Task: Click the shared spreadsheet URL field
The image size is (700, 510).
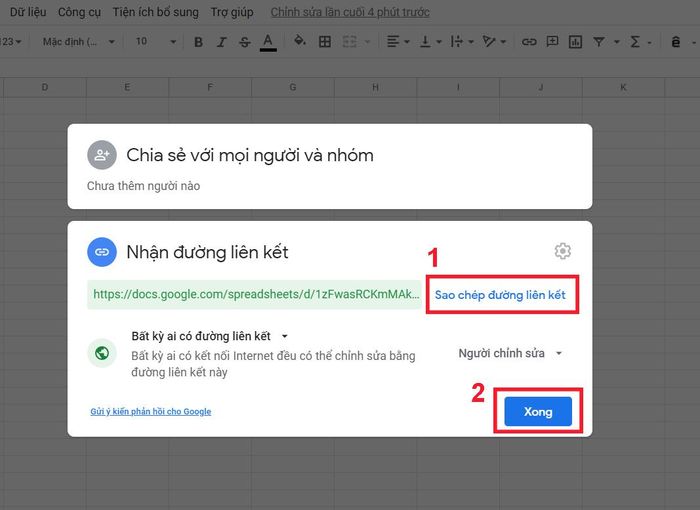Action: (x=254, y=295)
